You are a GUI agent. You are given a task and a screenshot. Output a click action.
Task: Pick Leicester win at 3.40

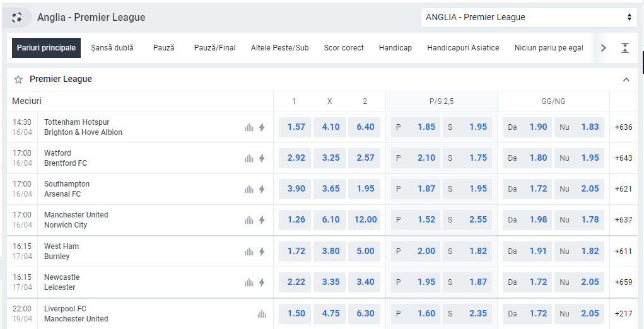coord(365,282)
